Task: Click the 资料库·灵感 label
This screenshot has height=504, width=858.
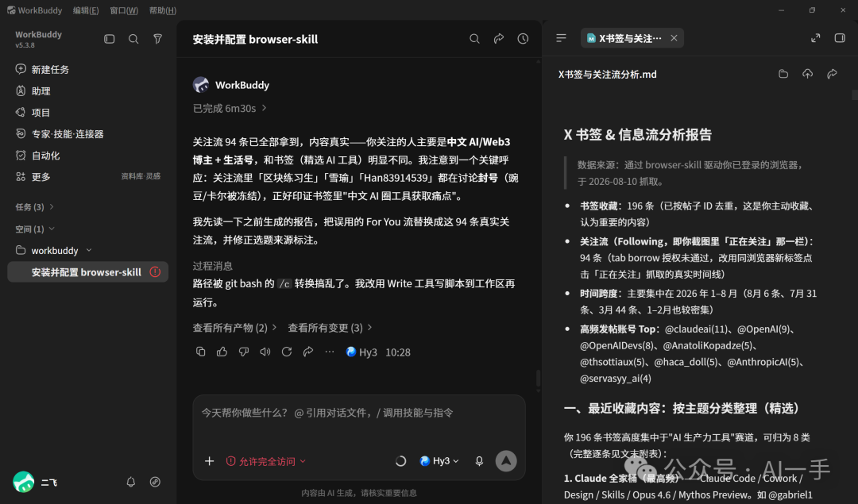Action: pyautogui.click(x=141, y=176)
